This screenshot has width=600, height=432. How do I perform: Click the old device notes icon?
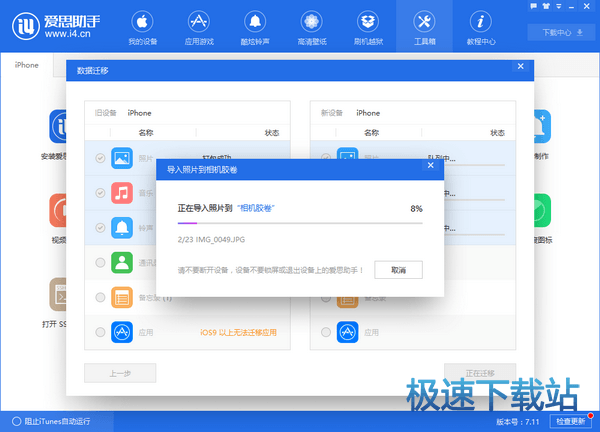122,297
